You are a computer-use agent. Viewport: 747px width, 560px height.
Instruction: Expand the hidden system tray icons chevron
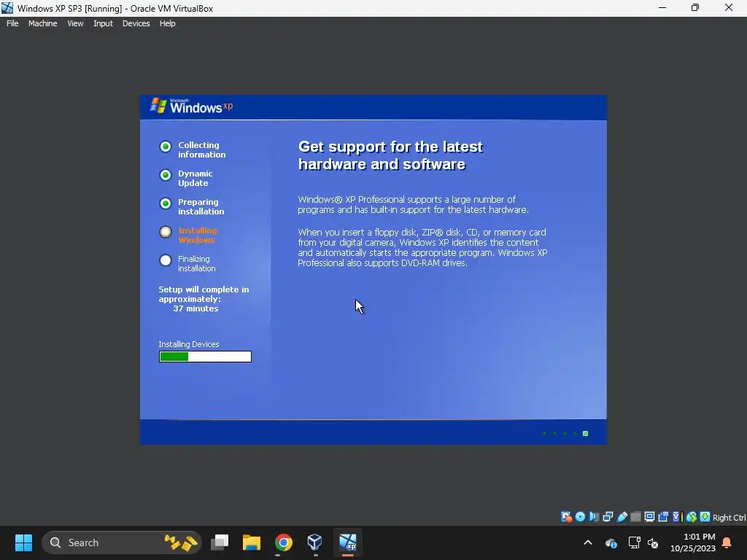point(588,542)
